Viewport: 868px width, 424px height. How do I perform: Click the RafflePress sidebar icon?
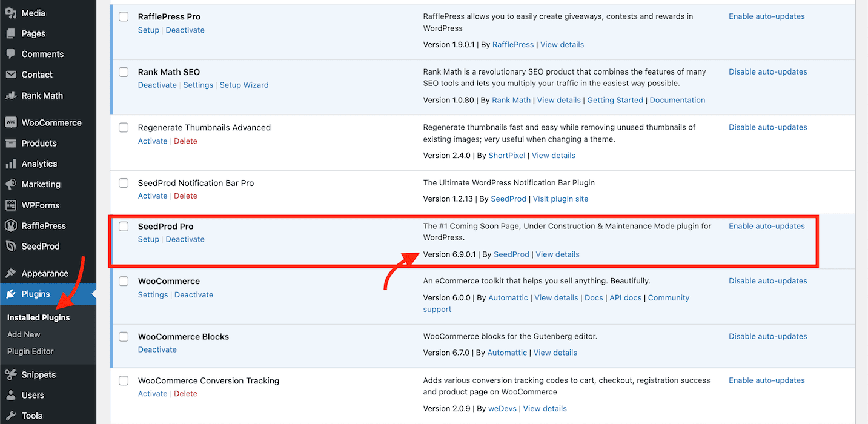[x=10, y=225]
